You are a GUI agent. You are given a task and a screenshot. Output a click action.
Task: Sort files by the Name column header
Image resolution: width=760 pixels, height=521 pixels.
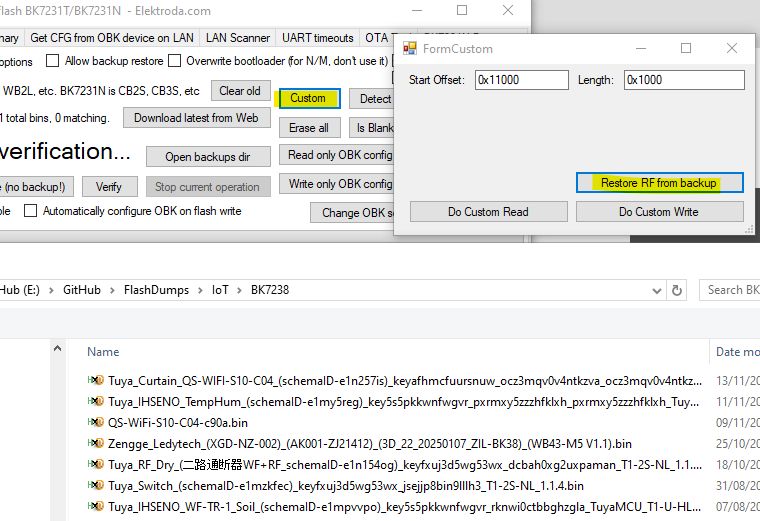(x=103, y=352)
